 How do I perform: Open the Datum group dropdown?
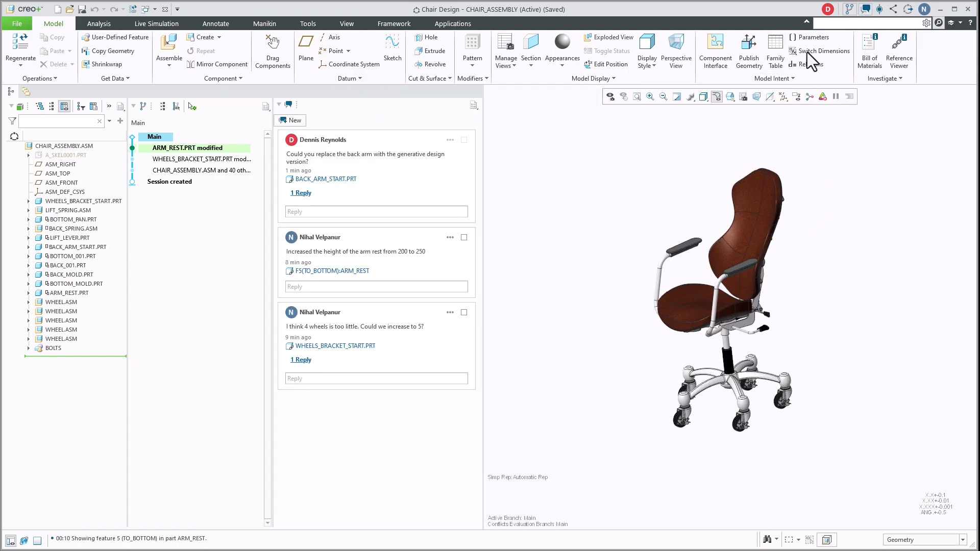(350, 79)
